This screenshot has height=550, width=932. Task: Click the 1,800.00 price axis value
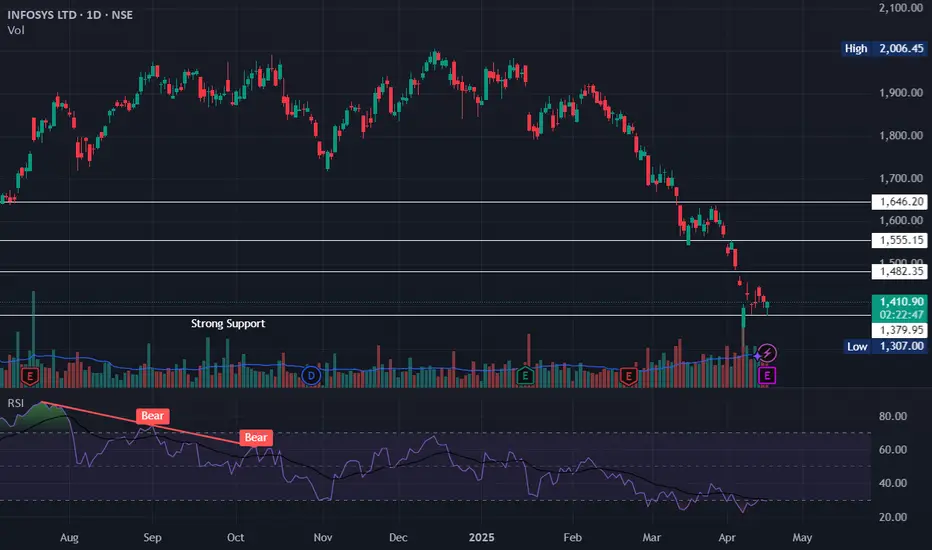[x=901, y=136]
